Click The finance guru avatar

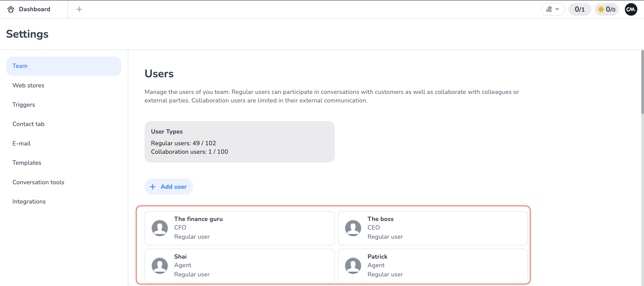click(x=160, y=228)
